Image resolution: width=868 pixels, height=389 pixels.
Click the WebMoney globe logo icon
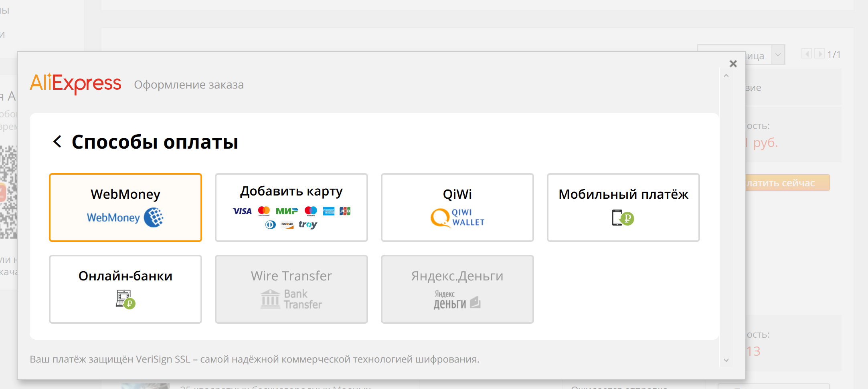click(154, 218)
